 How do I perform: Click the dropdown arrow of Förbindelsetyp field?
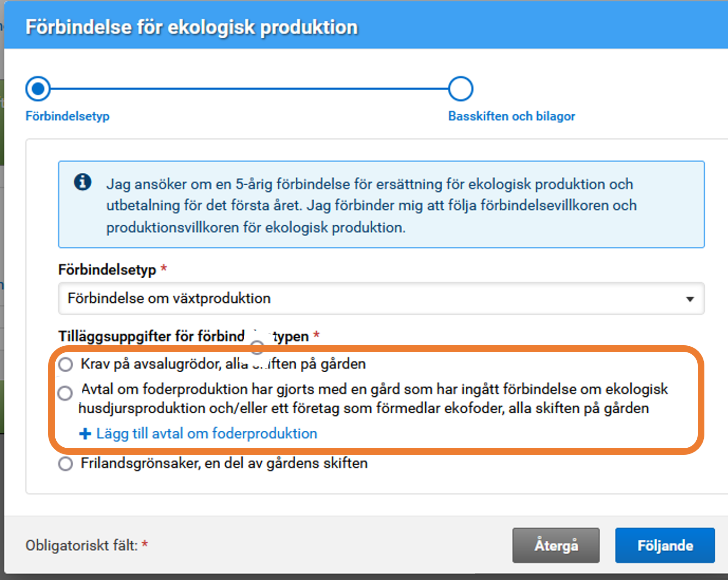coord(691,299)
